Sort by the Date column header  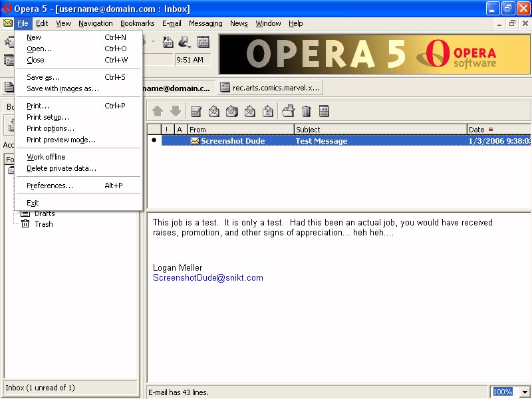(499, 129)
